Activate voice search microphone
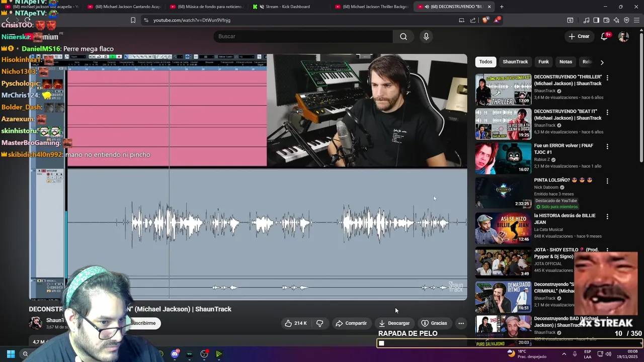644x362 pixels. click(426, 36)
